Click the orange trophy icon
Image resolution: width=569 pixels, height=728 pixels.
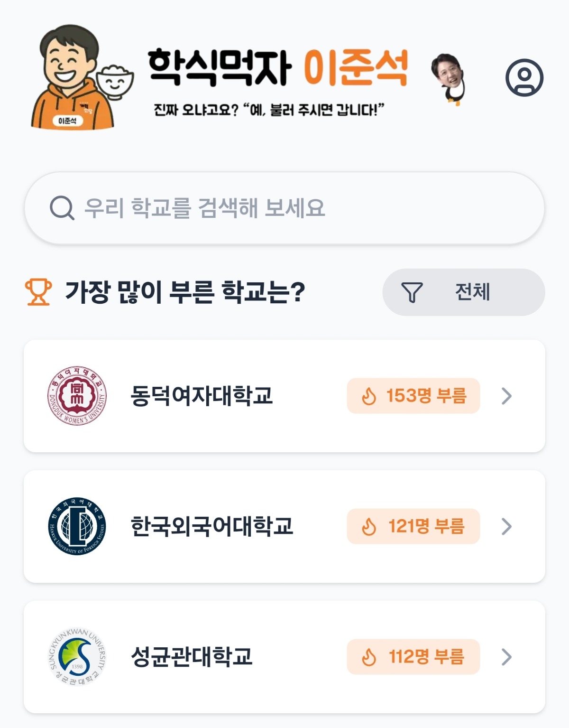(38, 291)
